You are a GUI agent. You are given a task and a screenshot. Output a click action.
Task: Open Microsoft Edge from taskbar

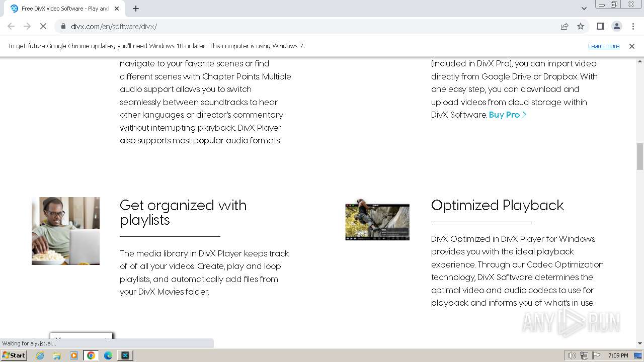point(108,355)
